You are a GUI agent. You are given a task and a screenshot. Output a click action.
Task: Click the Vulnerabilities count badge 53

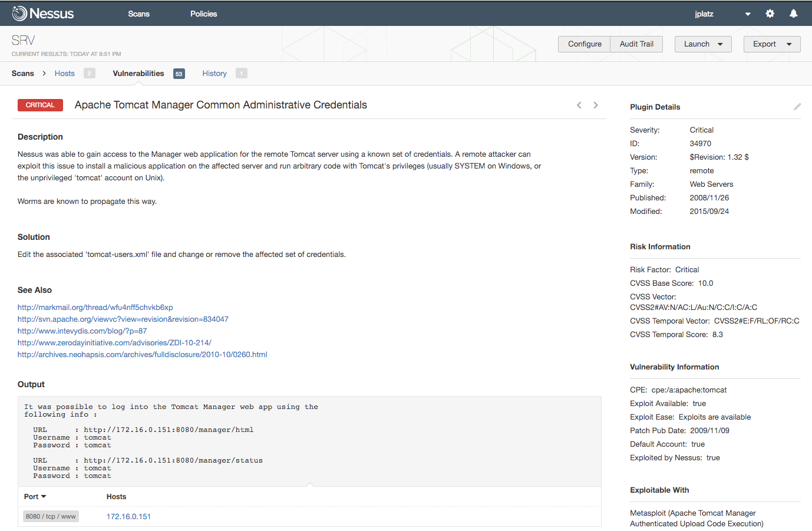179,74
